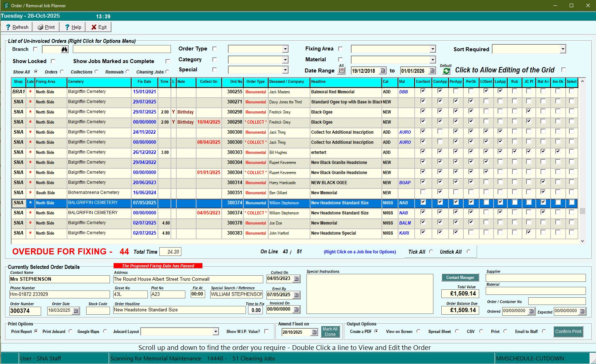Select the Bohernabreena Cemetery row 300351
Image resolution: width=596 pixels, height=364 pixels.
pos(294,193)
